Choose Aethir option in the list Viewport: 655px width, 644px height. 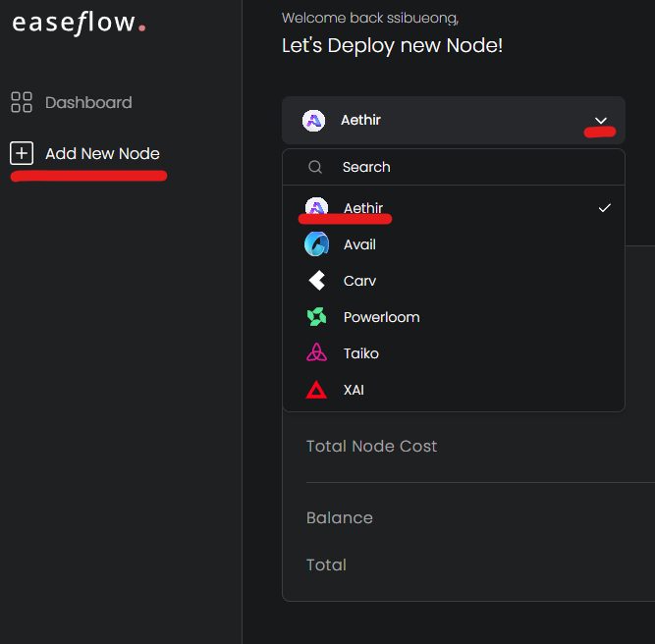(454, 207)
